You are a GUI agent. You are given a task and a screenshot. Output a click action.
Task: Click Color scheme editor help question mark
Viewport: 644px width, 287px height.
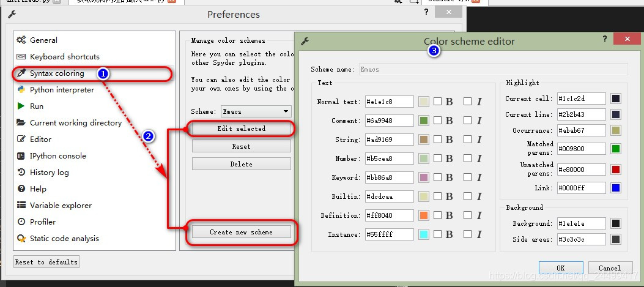point(605,39)
